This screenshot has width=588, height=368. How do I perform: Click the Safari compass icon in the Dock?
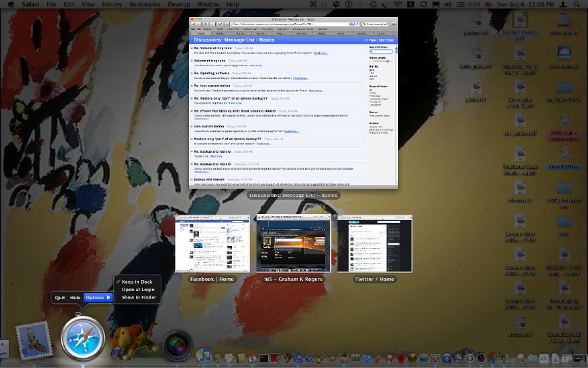83,340
